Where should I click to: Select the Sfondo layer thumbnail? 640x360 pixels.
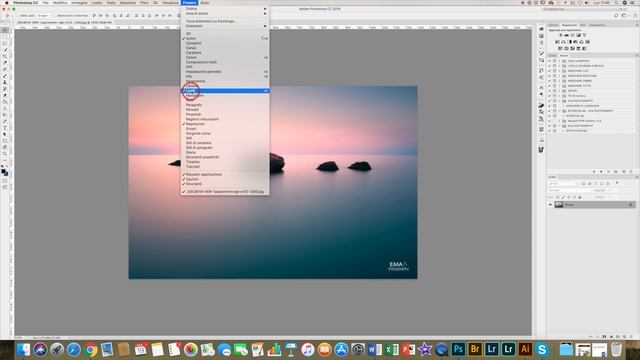click(559, 204)
